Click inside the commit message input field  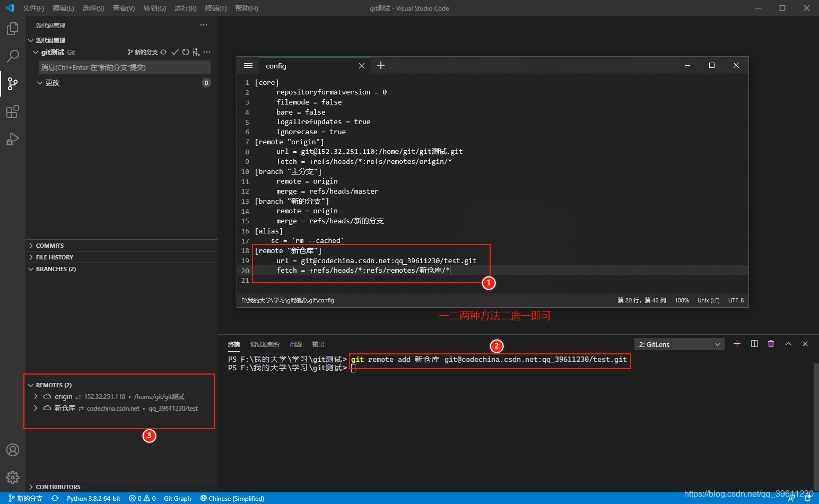pos(124,67)
